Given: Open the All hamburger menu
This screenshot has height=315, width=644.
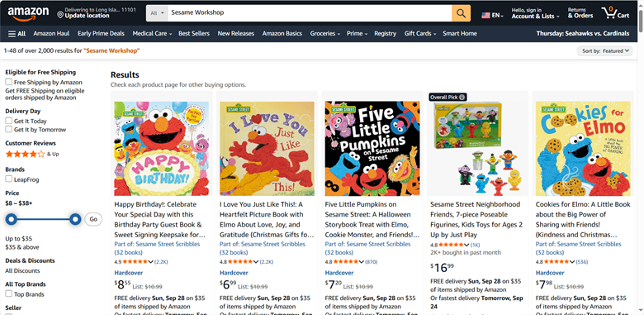Looking at the screenshot, I should pos(17,34).
